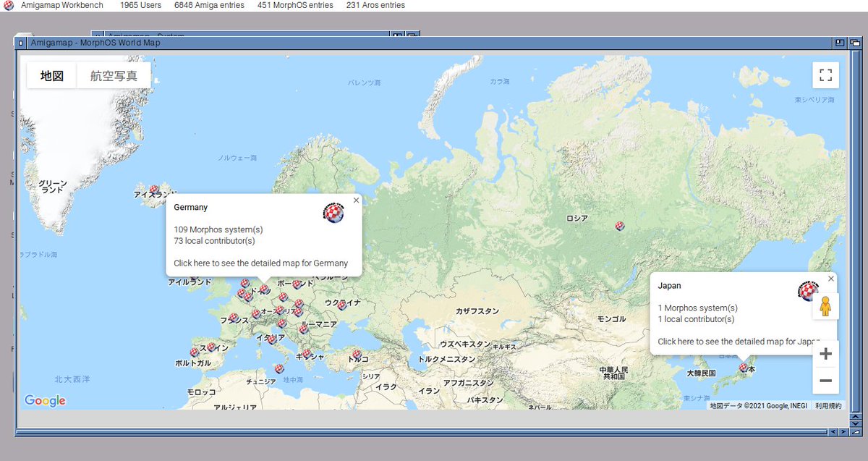Click the 1 Morphos system(s) text

pos(698,308)
